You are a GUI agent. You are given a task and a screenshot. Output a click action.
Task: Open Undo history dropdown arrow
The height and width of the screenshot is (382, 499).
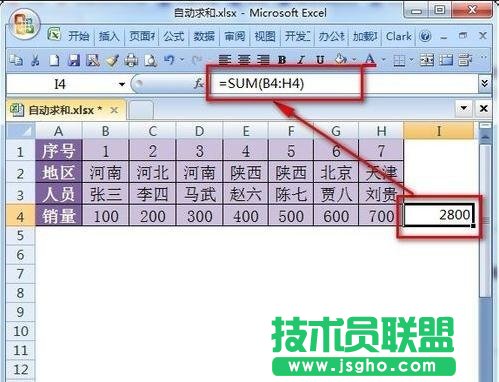(x=182, y=60)
